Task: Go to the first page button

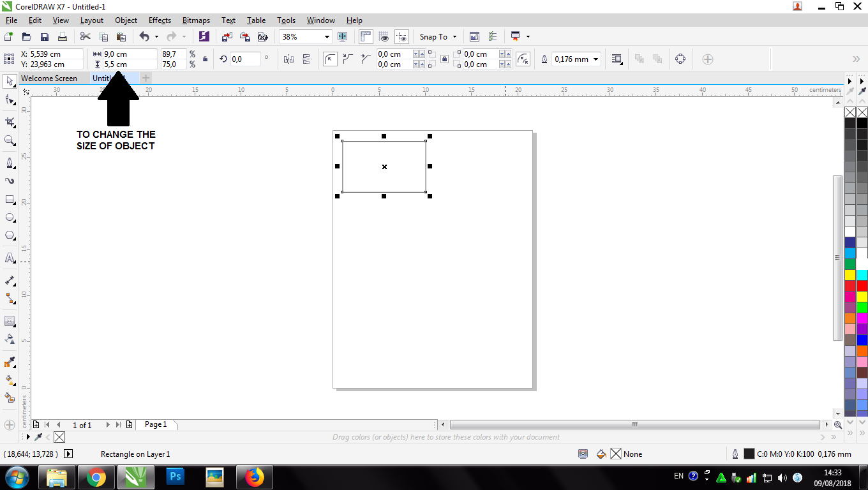Action: (47, 425)
